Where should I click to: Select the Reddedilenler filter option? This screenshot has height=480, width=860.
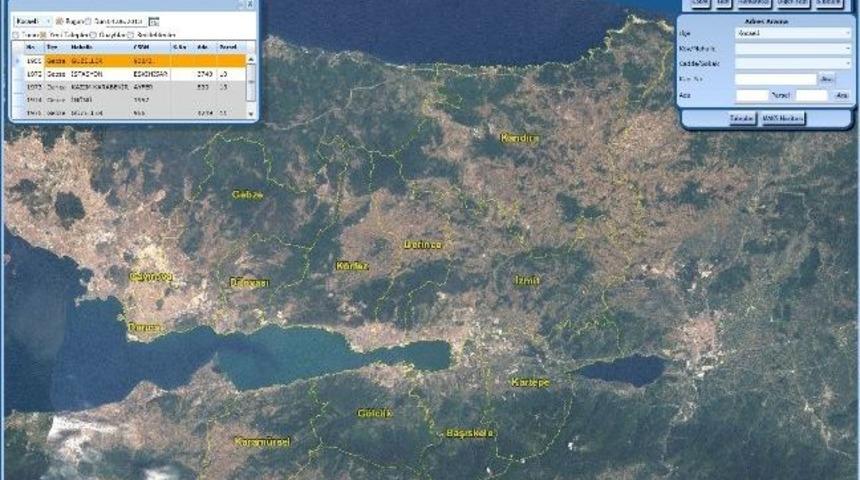point(130,35)
